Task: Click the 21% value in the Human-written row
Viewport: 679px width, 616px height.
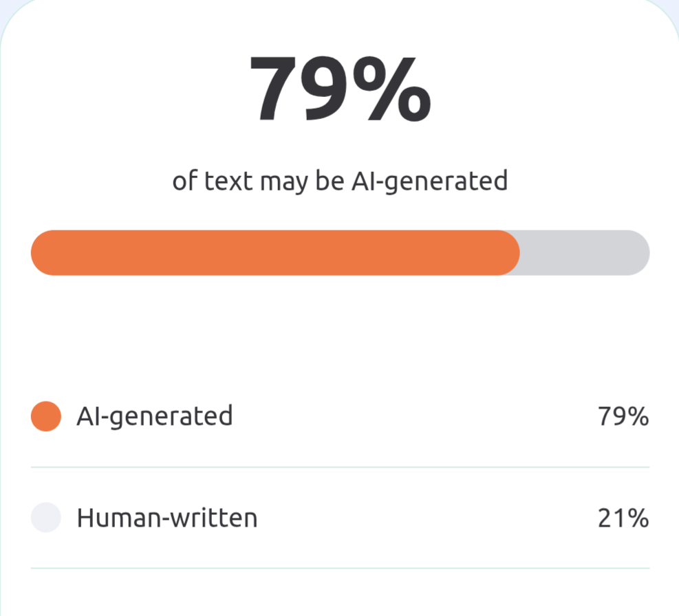Action: point(623,518)
